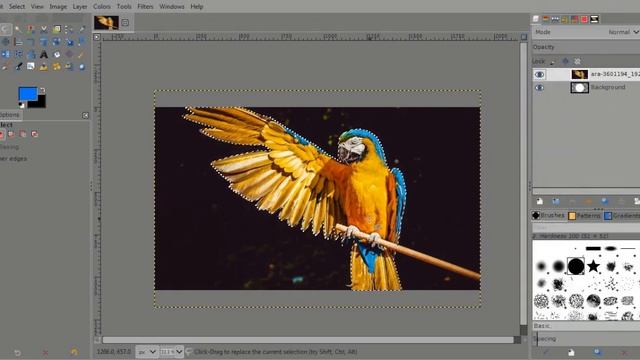Switch to the Brushes tab
Viewport: 640px width, 360px height.
click(549, 215)
